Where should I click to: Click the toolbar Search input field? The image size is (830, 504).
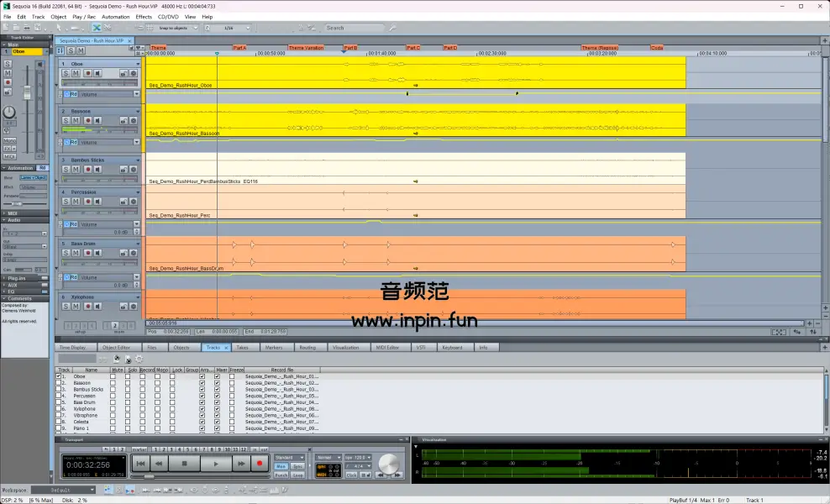[355, 28]
